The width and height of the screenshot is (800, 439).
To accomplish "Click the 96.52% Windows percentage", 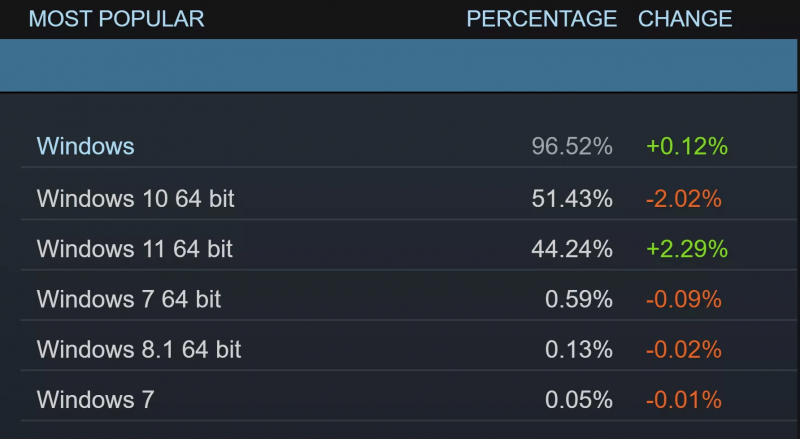I will click(x=572, y=146).
